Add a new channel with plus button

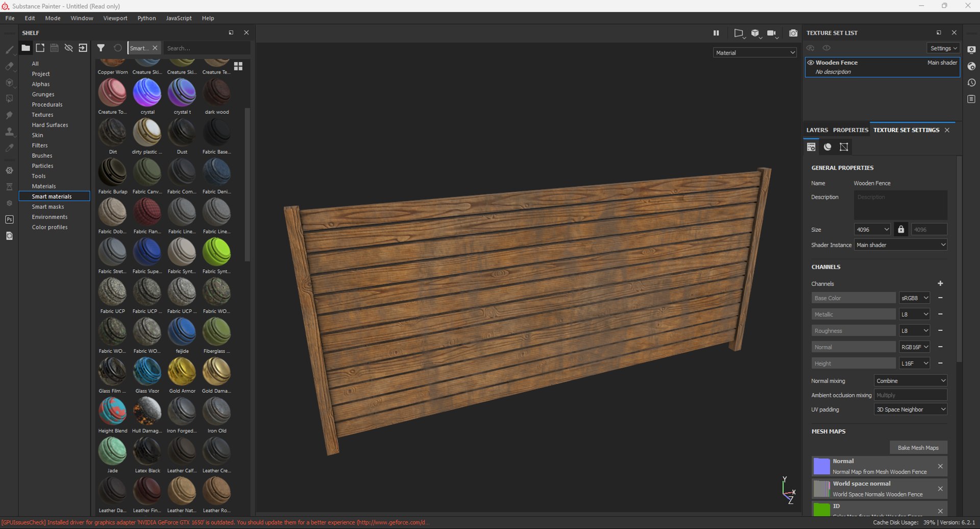[940, 283]
